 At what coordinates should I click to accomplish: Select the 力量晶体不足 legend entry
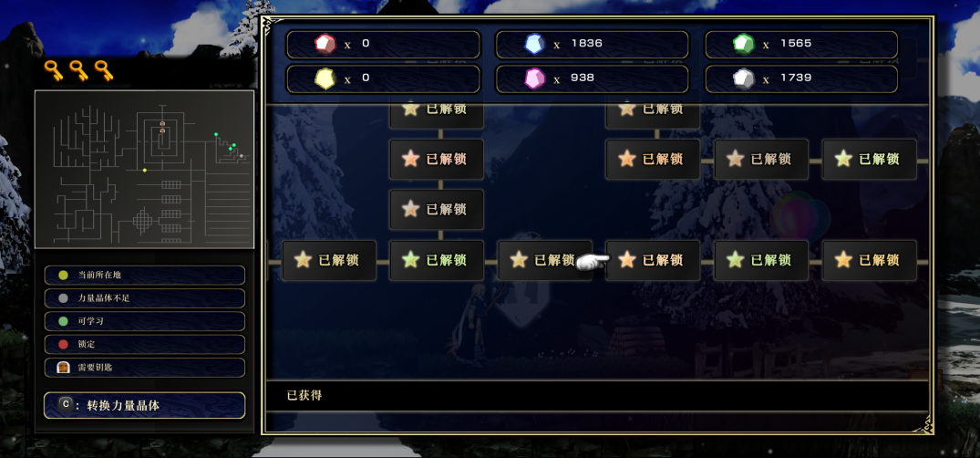144,298
